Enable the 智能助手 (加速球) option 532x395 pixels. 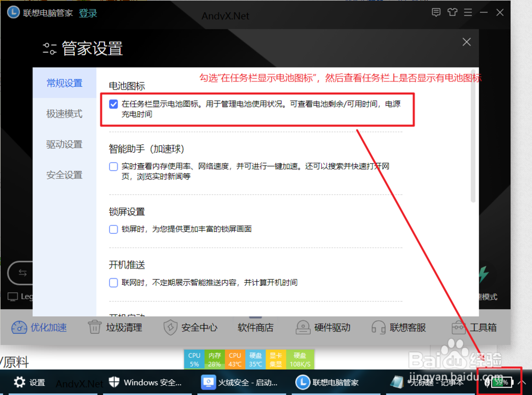pos(113,167)
